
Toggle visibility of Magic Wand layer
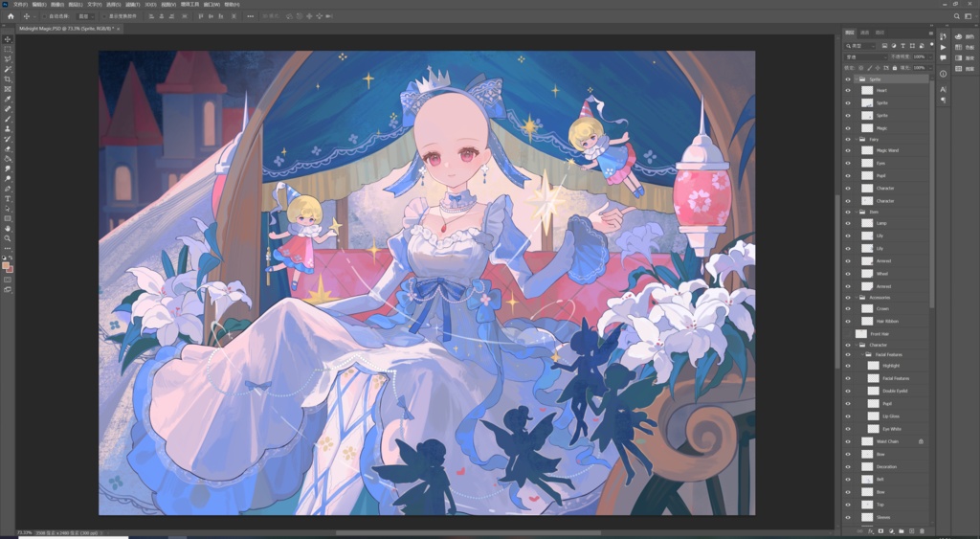coord(848,150)
